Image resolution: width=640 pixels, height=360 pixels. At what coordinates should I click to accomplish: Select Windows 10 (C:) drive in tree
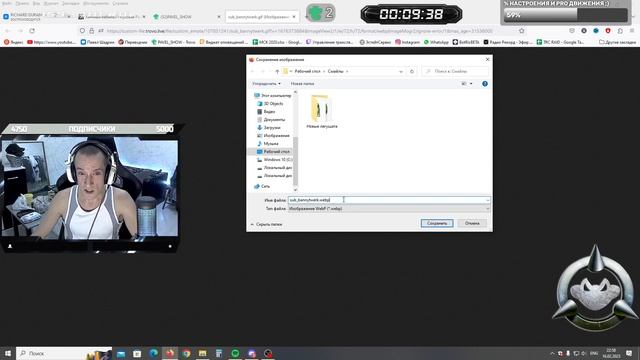point(274,160)
